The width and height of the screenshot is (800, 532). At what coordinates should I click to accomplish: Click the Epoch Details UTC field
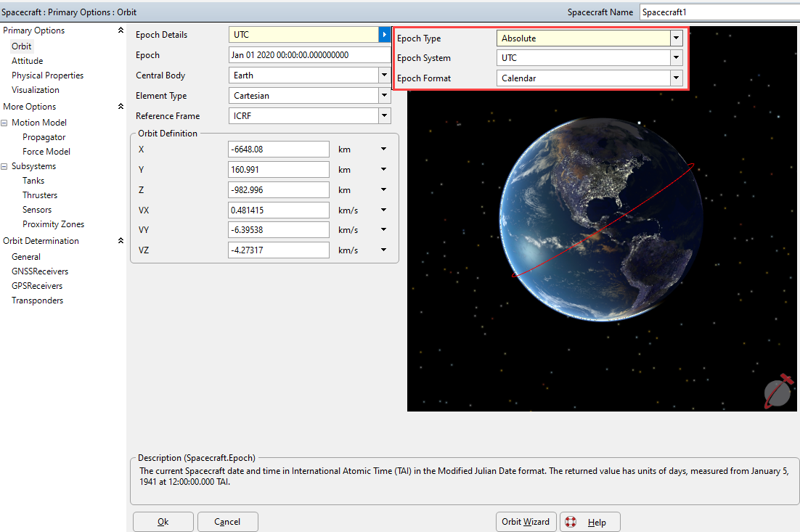[303, 35]
